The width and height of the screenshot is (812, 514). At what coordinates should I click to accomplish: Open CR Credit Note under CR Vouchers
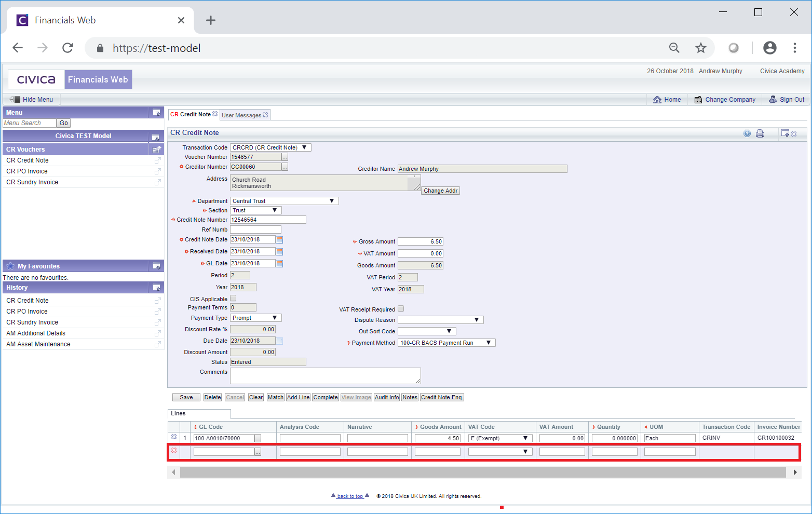pos(28,160)
